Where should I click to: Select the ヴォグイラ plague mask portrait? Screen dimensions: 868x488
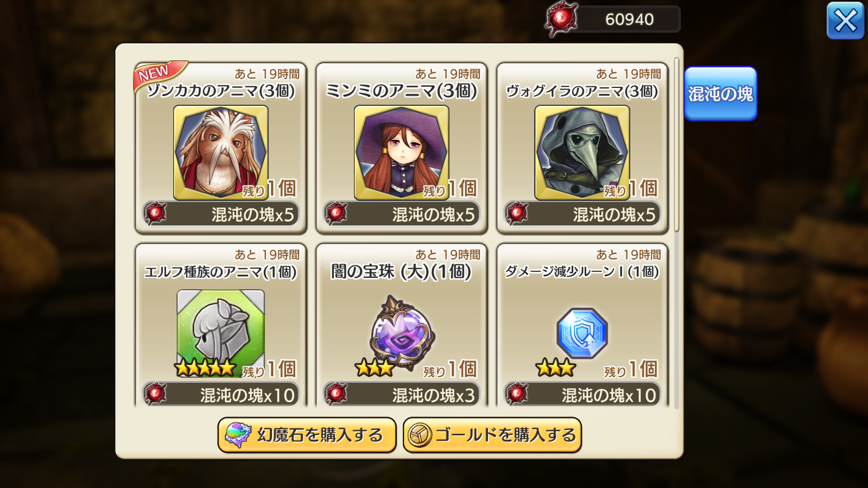click(x=582, y=153)
